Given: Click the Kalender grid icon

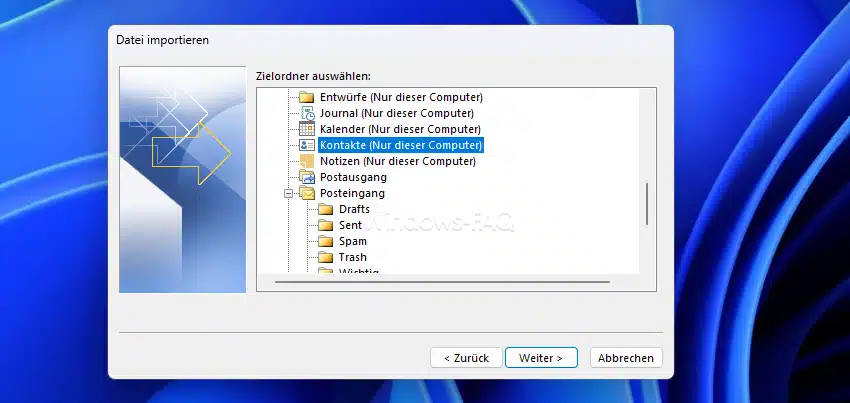Looking at the screenshot, I should click(x=307, y=129).
